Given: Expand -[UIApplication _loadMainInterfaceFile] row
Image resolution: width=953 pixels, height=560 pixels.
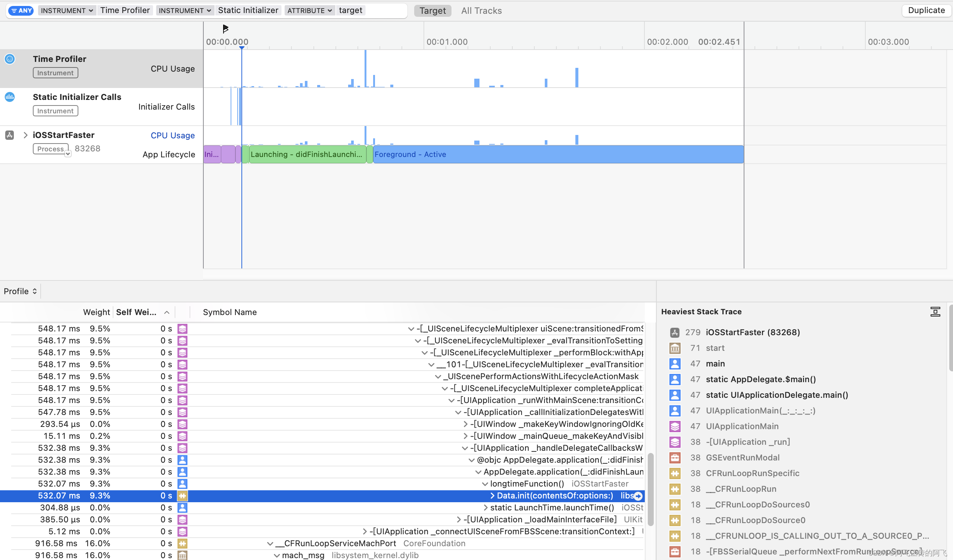Looking at the screenshot, I should [459, 520].
